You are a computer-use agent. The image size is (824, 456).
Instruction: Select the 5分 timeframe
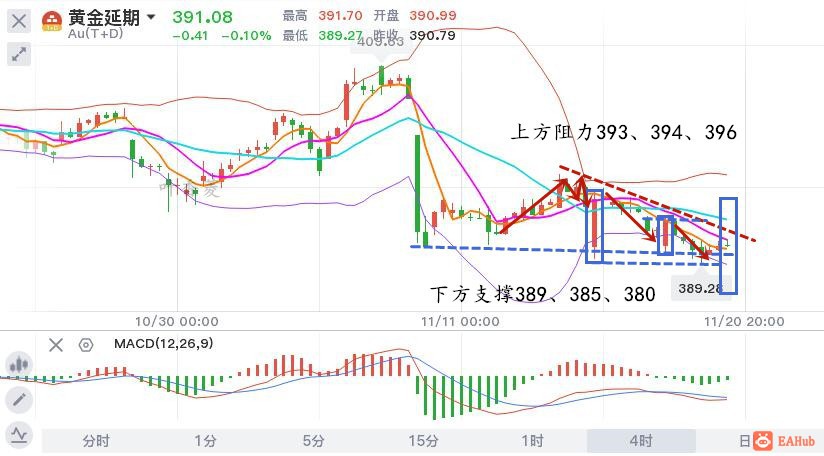[x=314, y=441]
